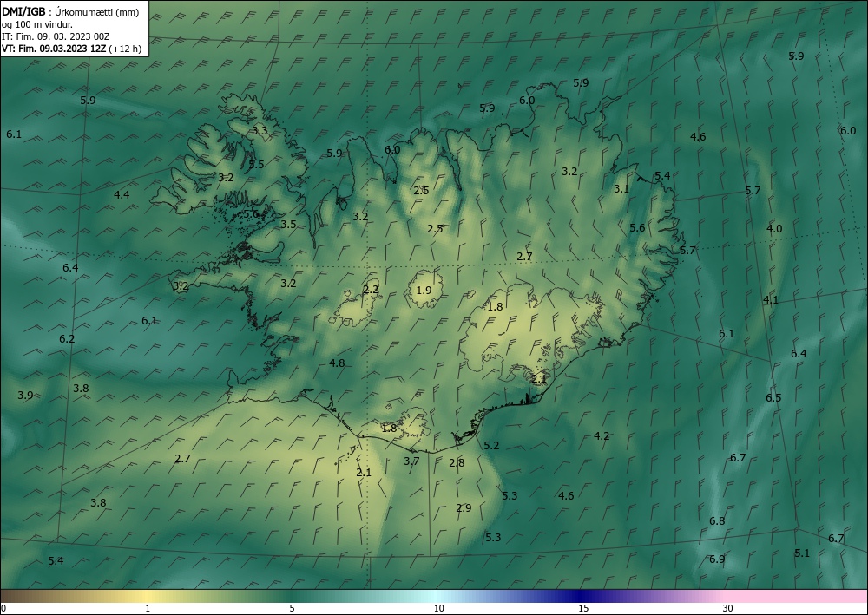Click the 4.1 value east of Iceland
Screen dimensions: 868x615
click(x=771, y=300)
